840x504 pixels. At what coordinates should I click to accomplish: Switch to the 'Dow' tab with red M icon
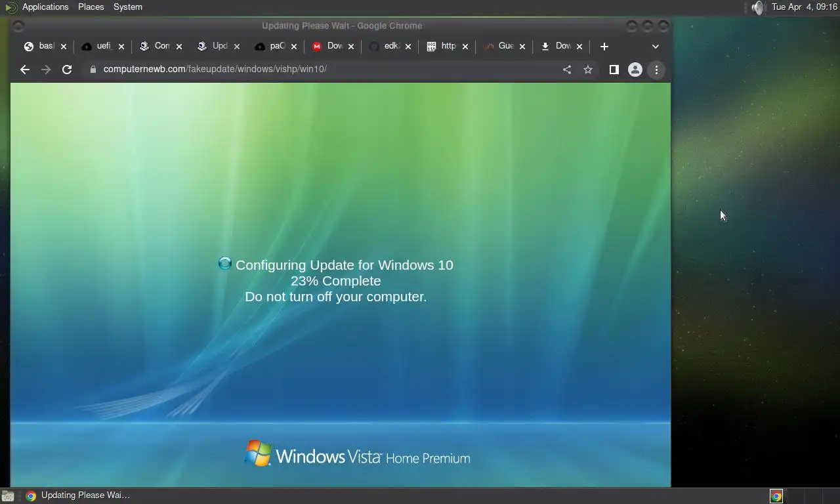pyautogui.click(x=335, y=47)
